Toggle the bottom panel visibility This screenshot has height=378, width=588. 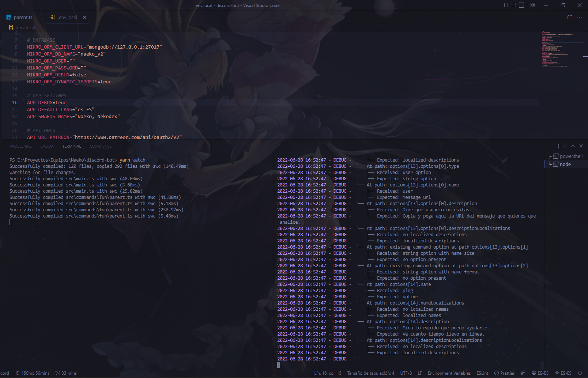[x=513, y=5]
